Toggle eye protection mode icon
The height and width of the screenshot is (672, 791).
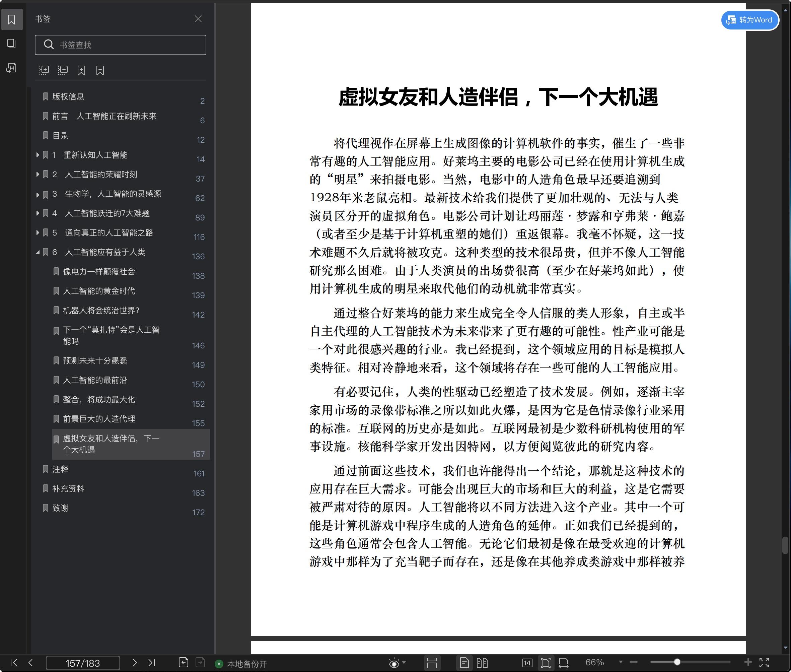tap(394, 663)
